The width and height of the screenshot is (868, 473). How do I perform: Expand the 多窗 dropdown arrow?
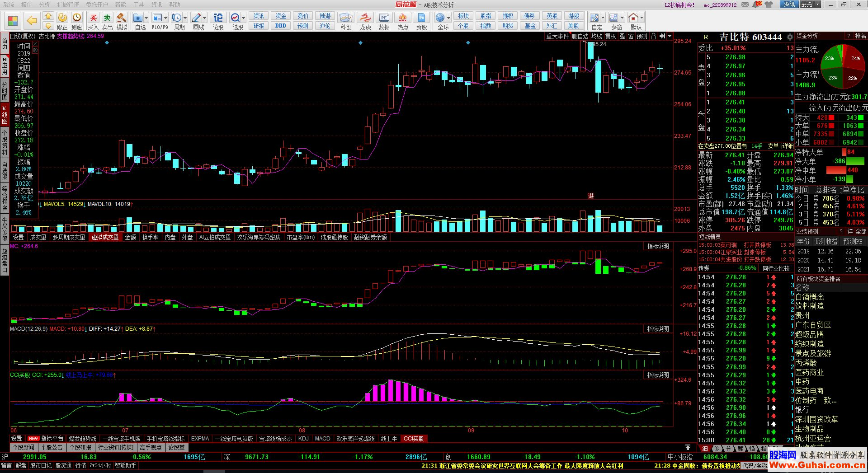coord(622,18)
